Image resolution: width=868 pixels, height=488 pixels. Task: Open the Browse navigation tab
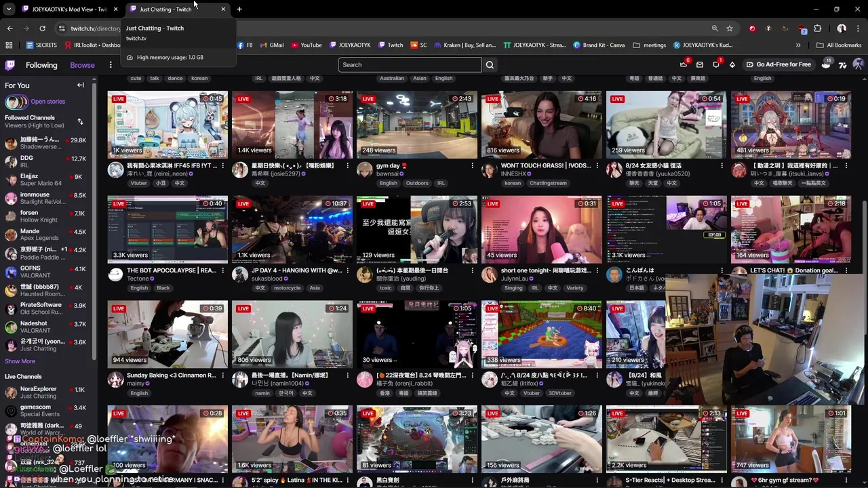(x=82, y=65)
